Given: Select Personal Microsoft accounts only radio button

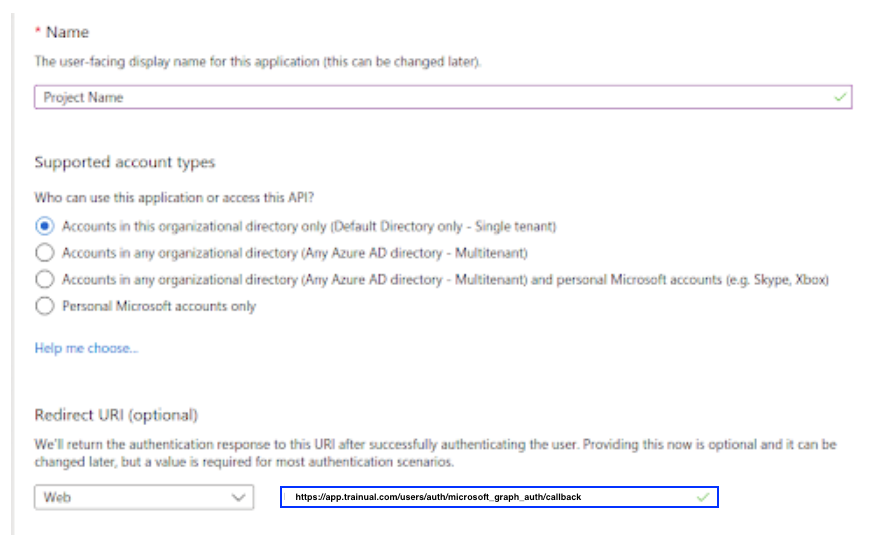Looking at the screenshot, I should tap(44, 306).
